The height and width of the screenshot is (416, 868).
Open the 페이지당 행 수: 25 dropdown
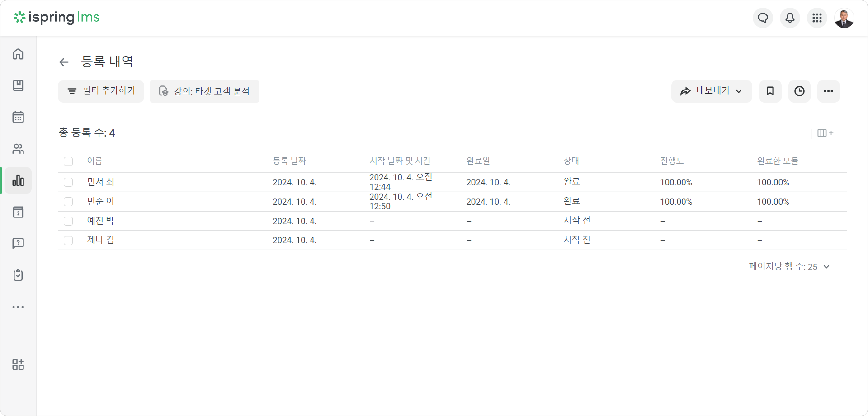(x=789, y=267)
